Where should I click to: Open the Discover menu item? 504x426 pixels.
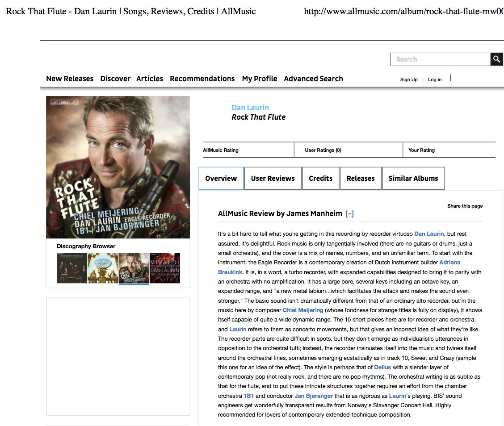(115, 79)
